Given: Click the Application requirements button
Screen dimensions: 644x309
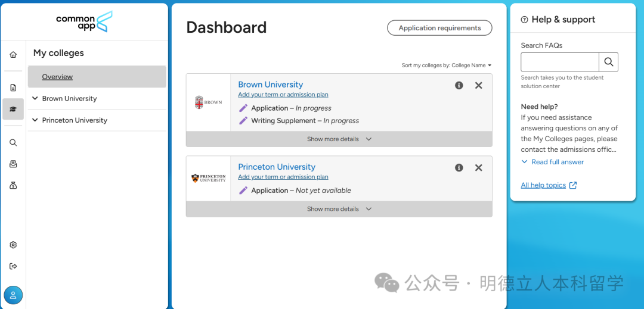Looking at the screenshot, I should (439, 28).
